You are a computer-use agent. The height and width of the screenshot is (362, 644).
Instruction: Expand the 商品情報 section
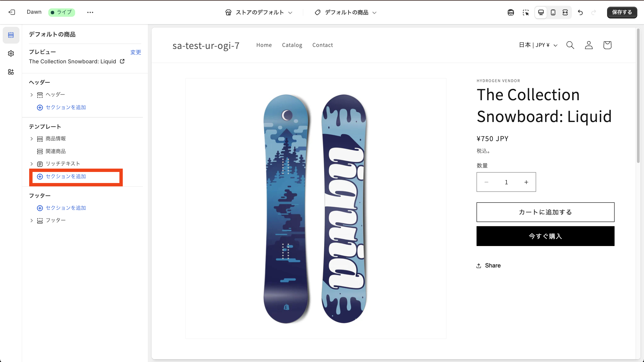(32, 139)
